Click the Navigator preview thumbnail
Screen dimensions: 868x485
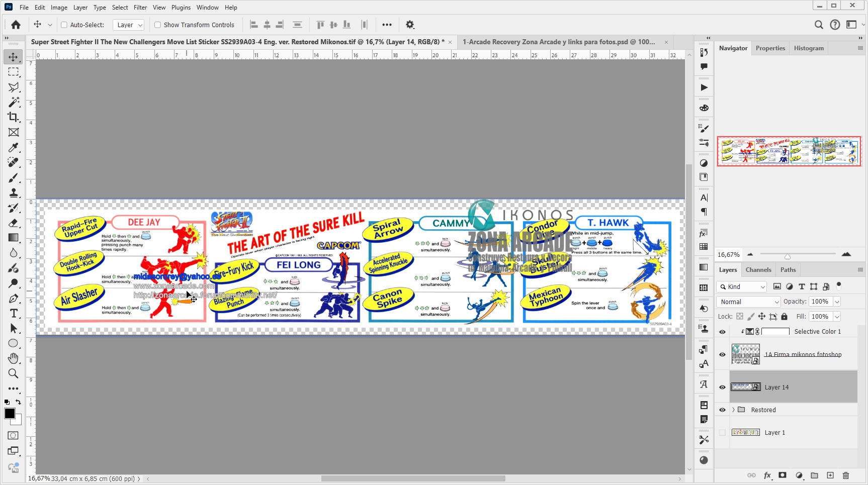click(789, 151)
